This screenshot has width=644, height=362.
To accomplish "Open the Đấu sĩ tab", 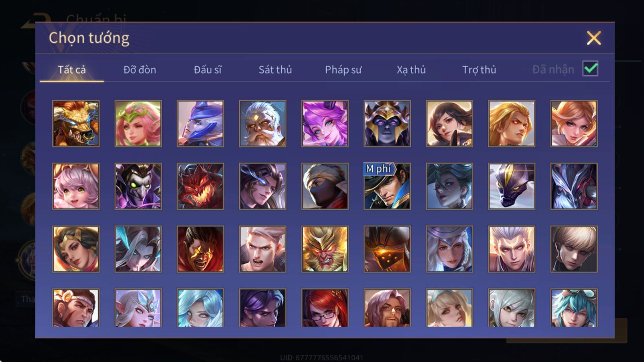I will pyautogui.click(x=208, y=70).
